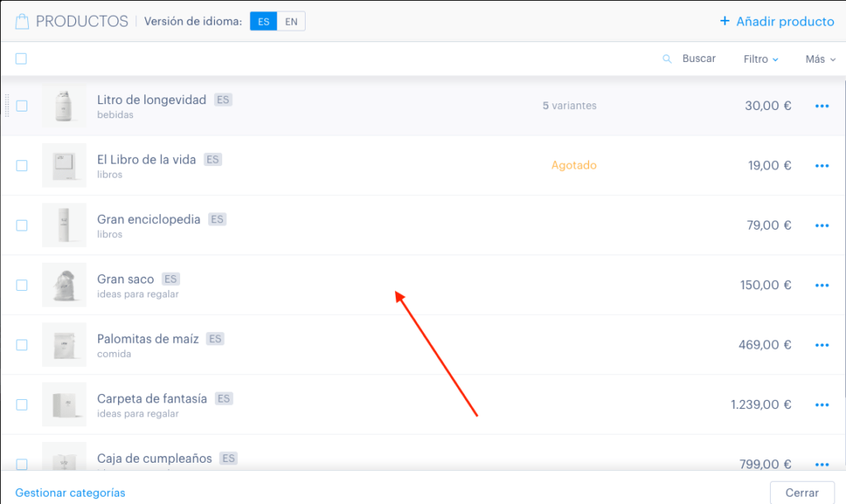Click the search magnifier icon
This screenshot has width=846, height=504.
(667, 59)
